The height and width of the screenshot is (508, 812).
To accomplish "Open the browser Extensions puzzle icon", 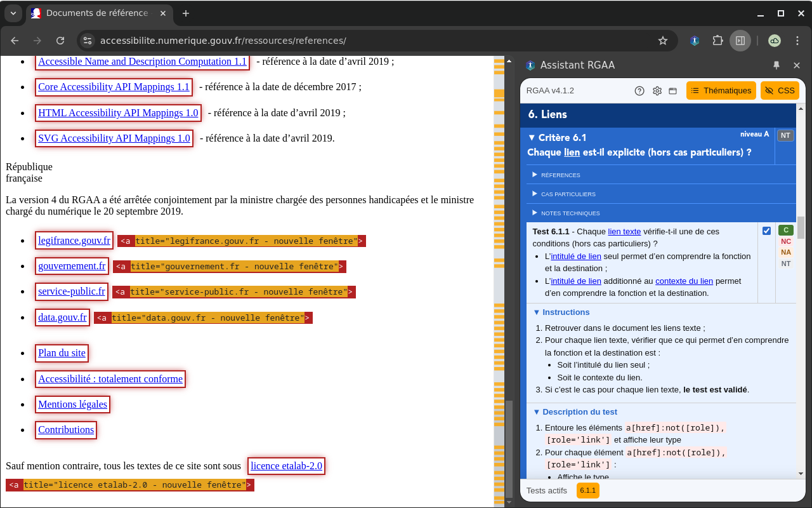I will point(717,41).
